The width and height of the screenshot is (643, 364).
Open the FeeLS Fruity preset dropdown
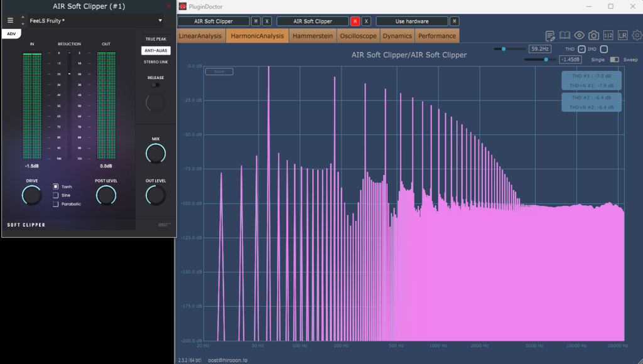coord(96,21)
